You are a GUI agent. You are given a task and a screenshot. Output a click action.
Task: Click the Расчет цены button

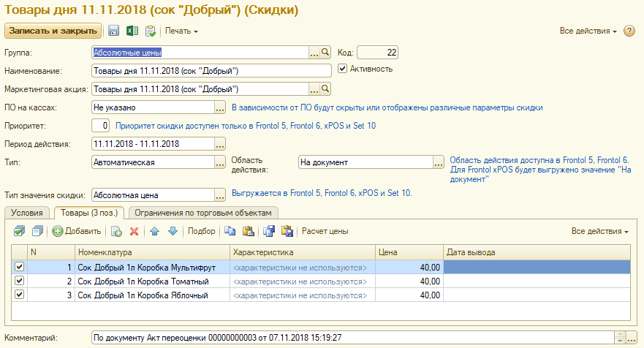325,231
